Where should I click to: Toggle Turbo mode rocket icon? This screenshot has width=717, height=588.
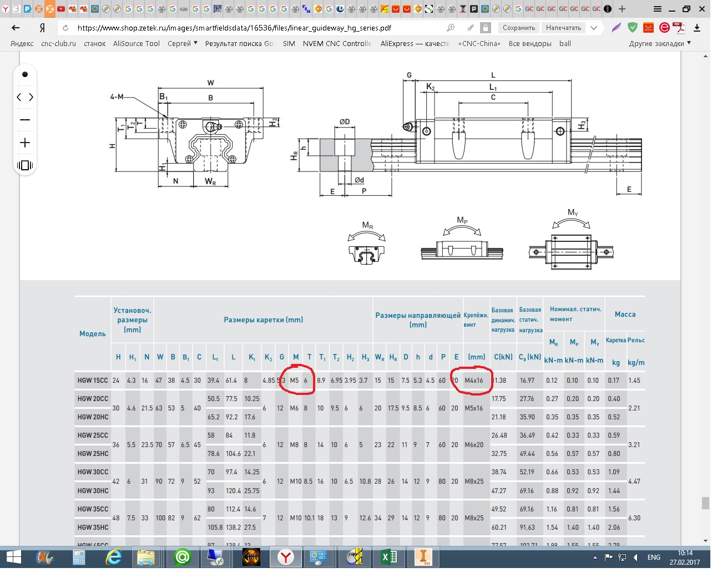tap(471, 28)
